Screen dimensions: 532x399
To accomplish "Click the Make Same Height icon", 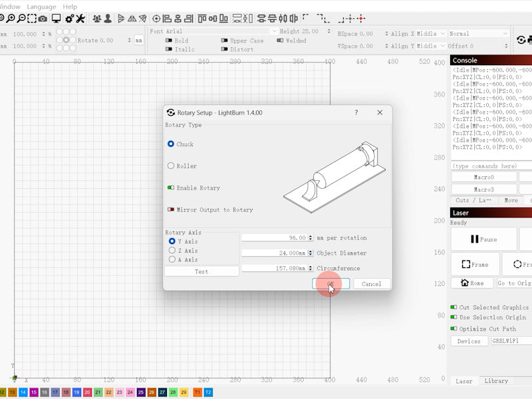I will tap(248, 19).
